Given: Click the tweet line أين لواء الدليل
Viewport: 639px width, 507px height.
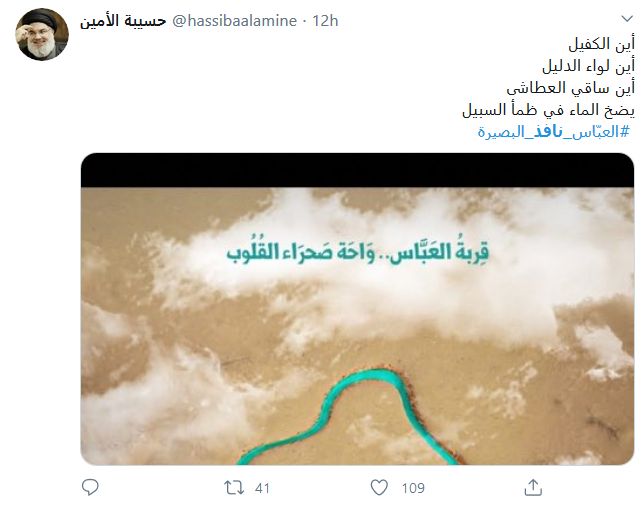Looking at the screenshot, I should (x=588, y=66).
